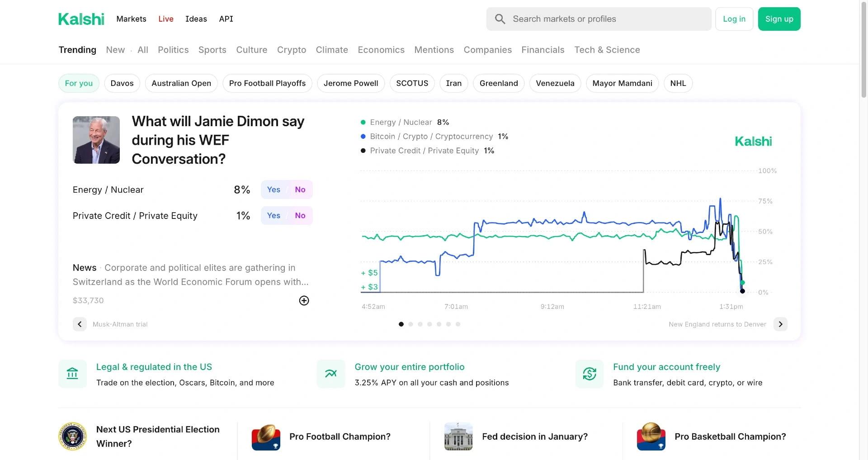The image size is (868, 460).
Task: Click the black Private Credit legend dot
Action: point(363,151)
